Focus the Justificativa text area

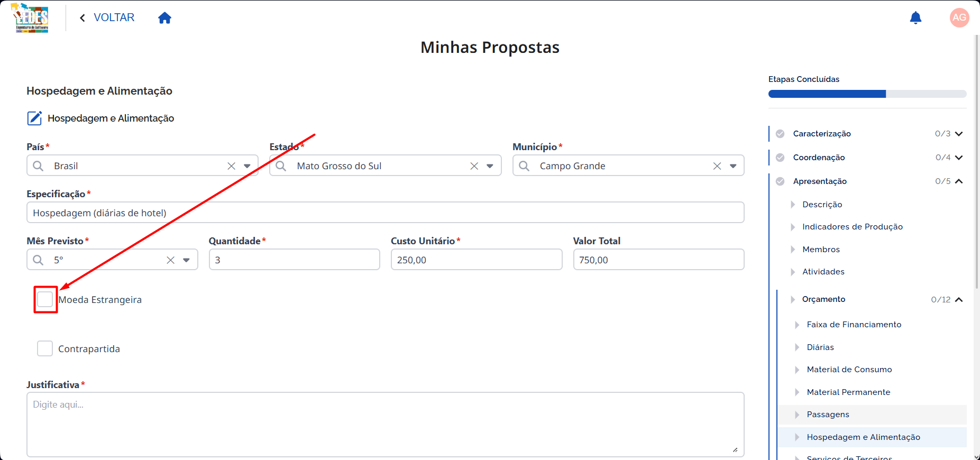tap(386, 425)
